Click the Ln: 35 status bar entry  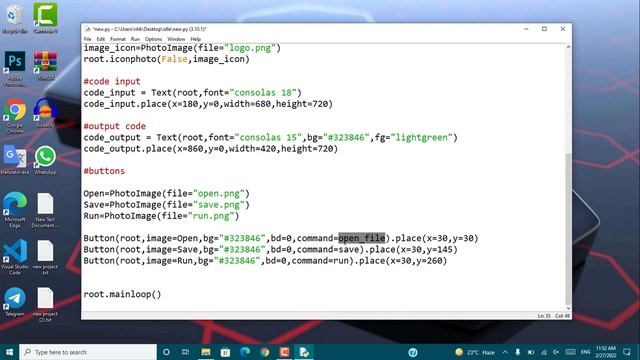544,316
